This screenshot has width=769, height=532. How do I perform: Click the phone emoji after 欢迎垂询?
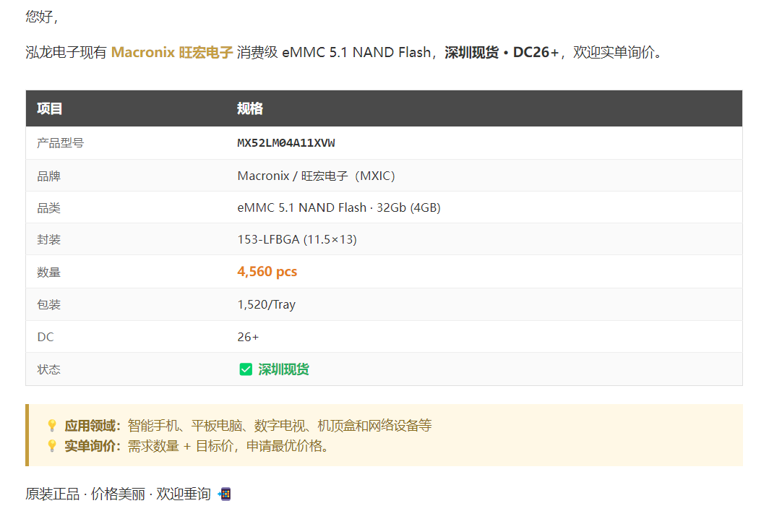[224, 494]
